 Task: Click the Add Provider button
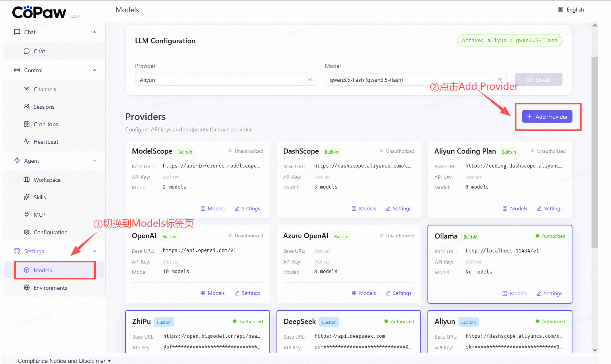[x=547, y=117]
